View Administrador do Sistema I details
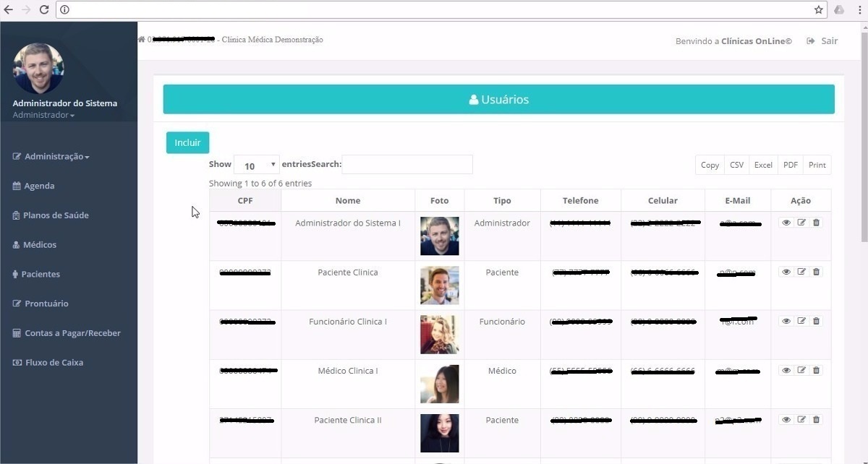 pos(786,222)
